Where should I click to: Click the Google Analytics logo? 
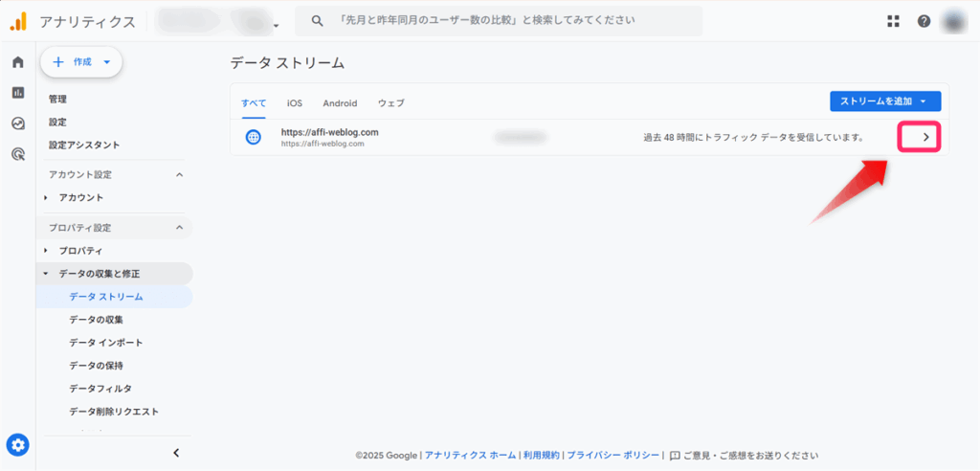point(18,21)
